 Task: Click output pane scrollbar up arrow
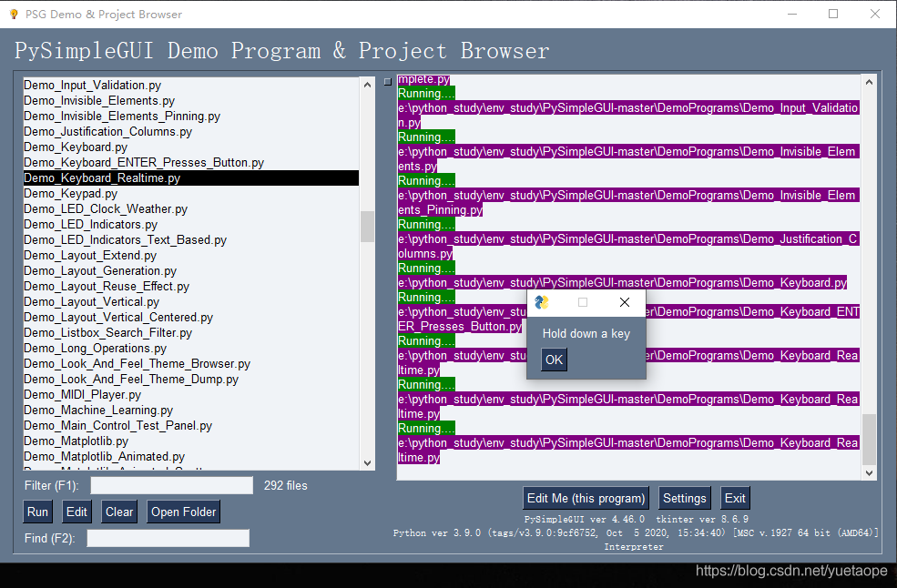[x=869, y=82]
